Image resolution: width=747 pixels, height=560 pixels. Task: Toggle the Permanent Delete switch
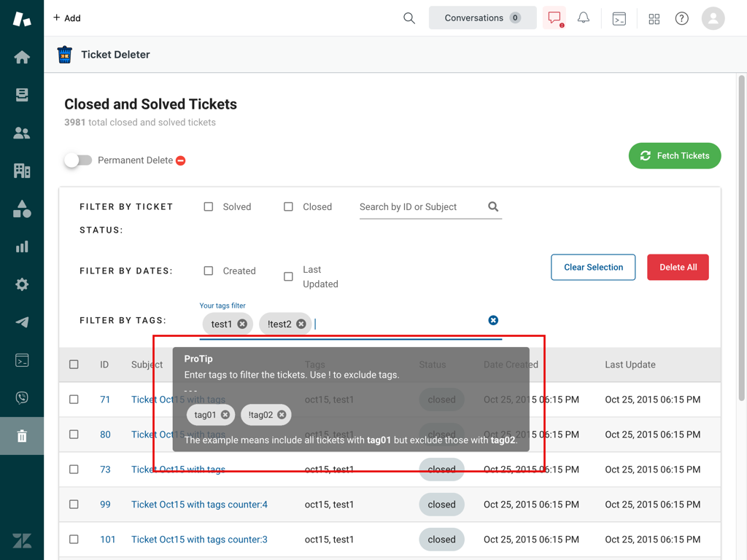(79, 160)
